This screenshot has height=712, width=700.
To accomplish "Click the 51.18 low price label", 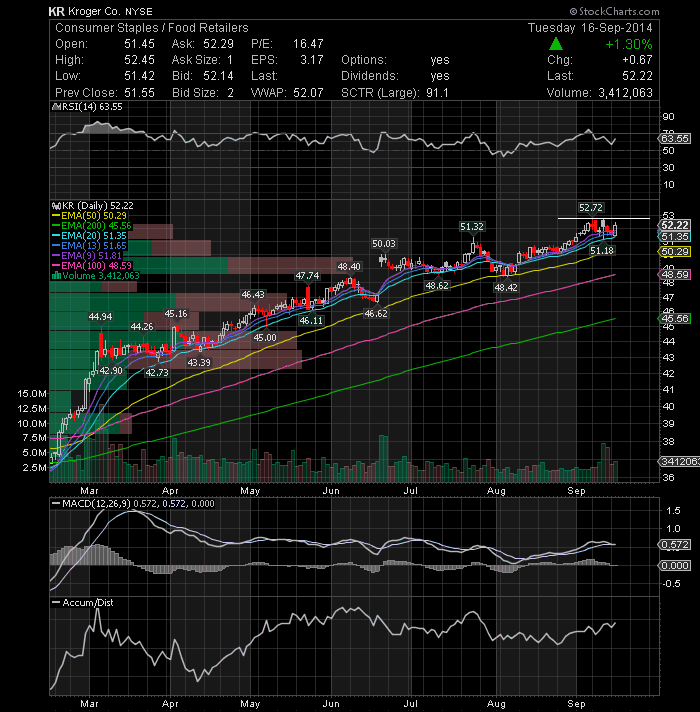I will coord(602,251).
